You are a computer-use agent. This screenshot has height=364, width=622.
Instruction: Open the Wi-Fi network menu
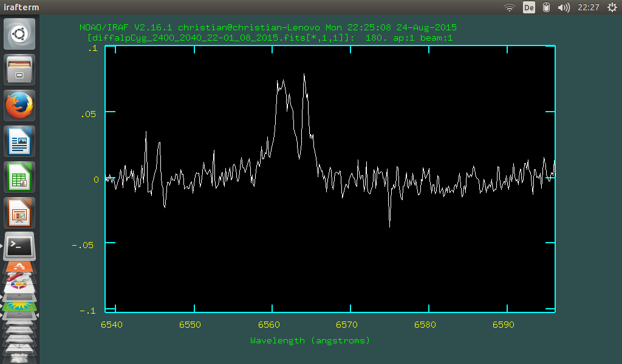[510, 7]
